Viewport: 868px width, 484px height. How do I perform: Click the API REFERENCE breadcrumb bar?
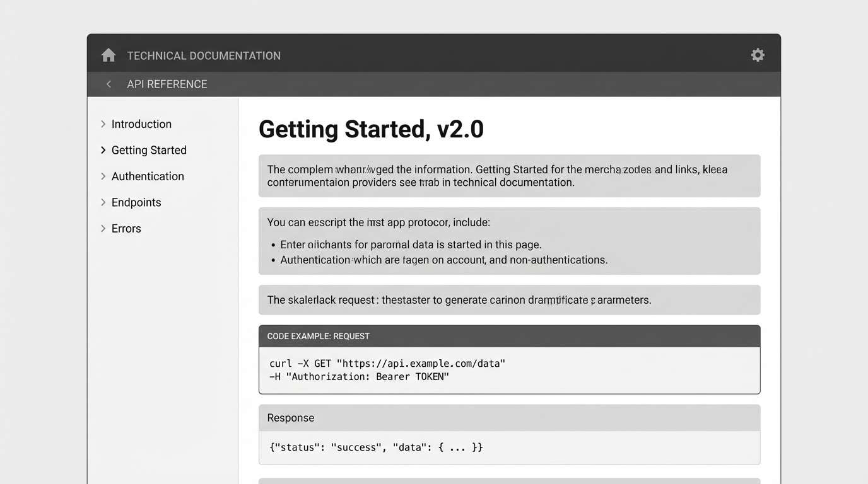click(167, 84)
